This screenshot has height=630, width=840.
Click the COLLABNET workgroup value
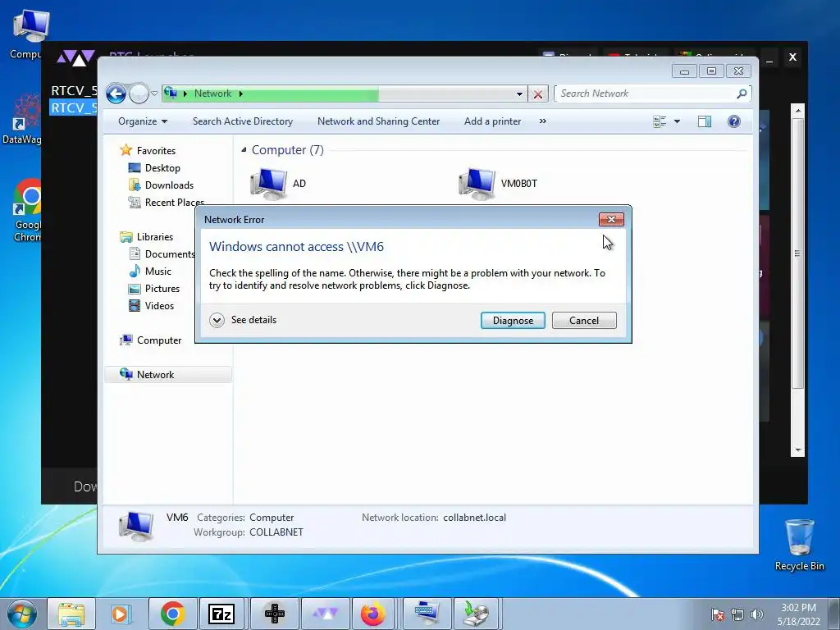(x=276, y=532)
